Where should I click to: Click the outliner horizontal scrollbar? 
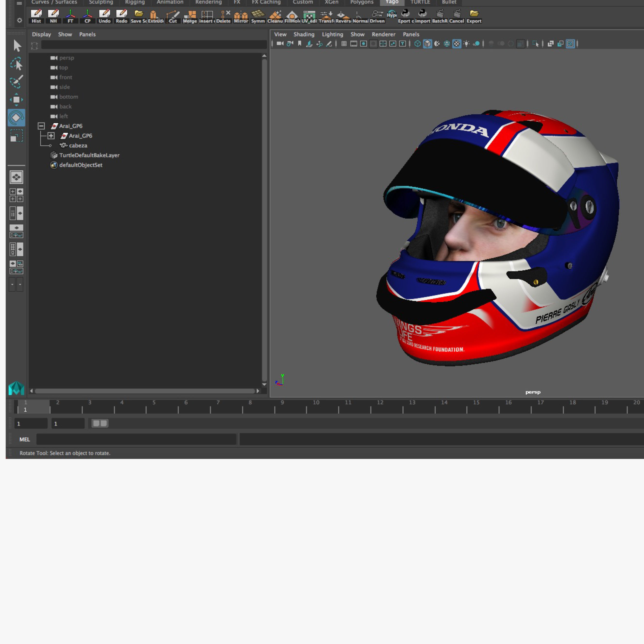click(145, 391)
